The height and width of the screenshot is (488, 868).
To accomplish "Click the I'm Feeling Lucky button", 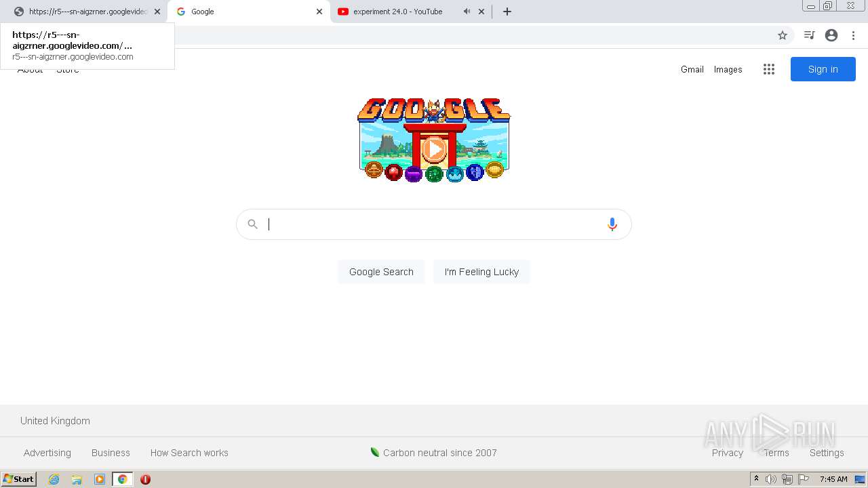I will 481,272.
